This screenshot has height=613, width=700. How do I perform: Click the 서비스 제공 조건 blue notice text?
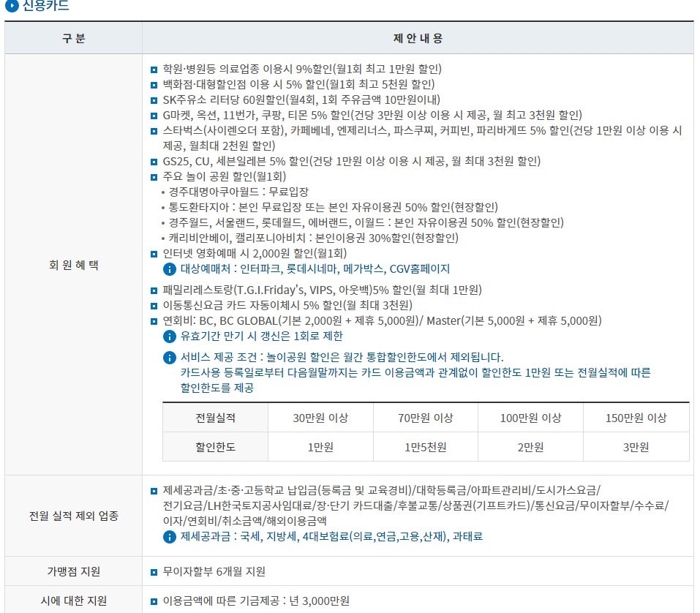coord(415,372)
